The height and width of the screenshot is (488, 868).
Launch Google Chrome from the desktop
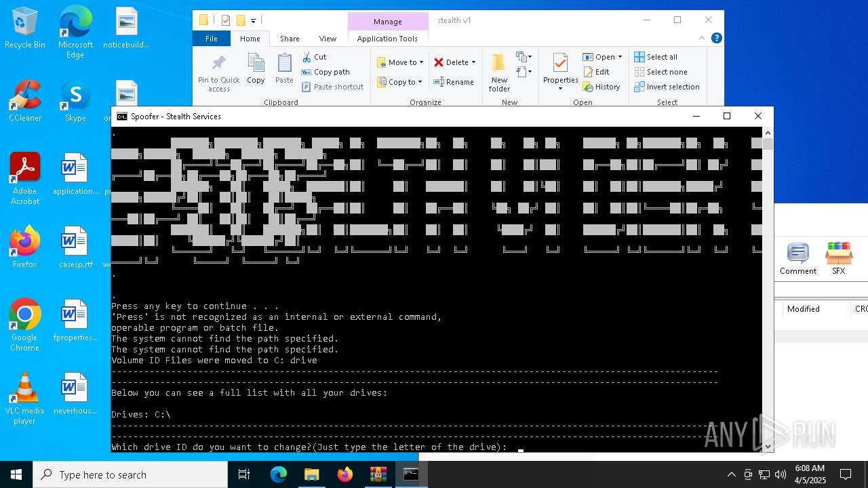pos(25,325)
